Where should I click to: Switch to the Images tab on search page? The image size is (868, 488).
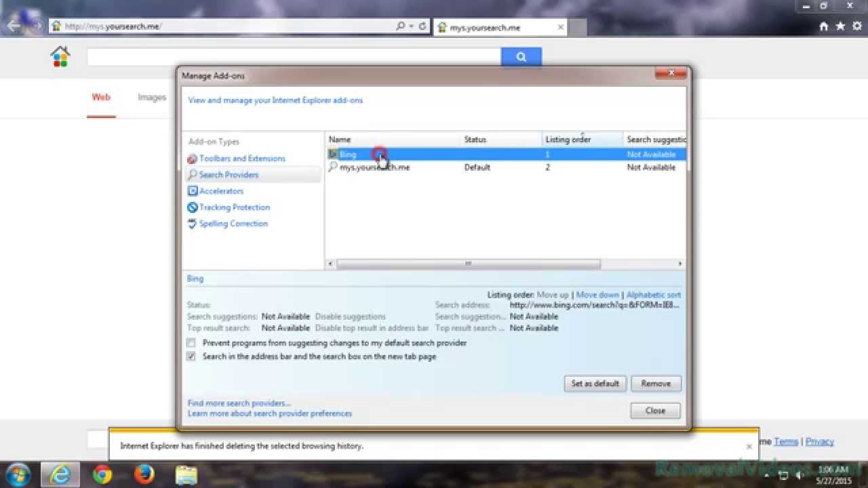tap(152, 98)
